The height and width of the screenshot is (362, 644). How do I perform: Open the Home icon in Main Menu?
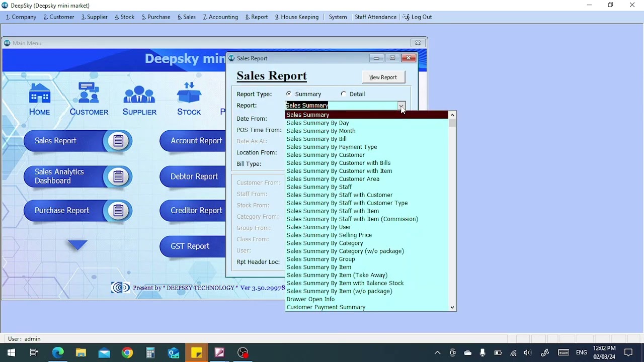pos(40,99)
